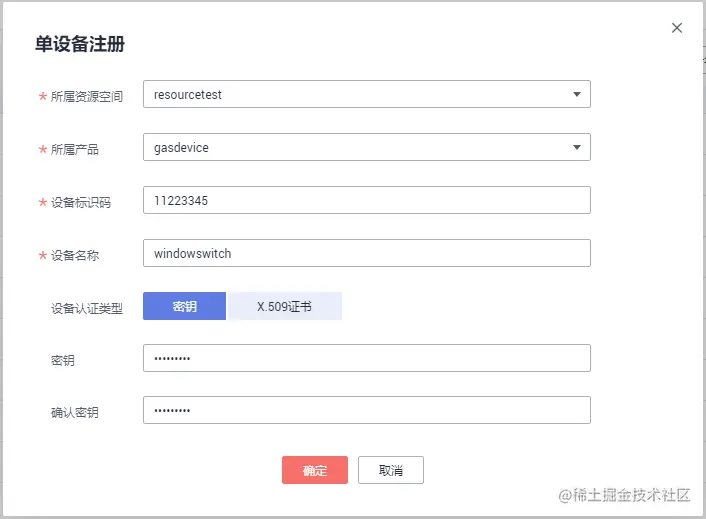Choose 密钥 authentication type
The width and height of the screenshot is (706, 519).
pyautogui.click(x=185, y=306)
